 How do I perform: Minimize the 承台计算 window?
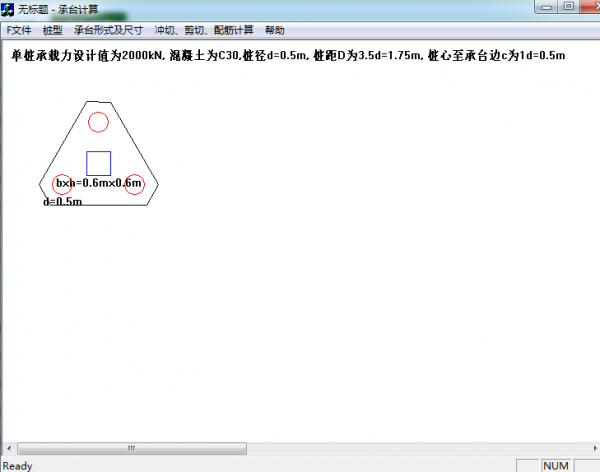click(546, 7)
